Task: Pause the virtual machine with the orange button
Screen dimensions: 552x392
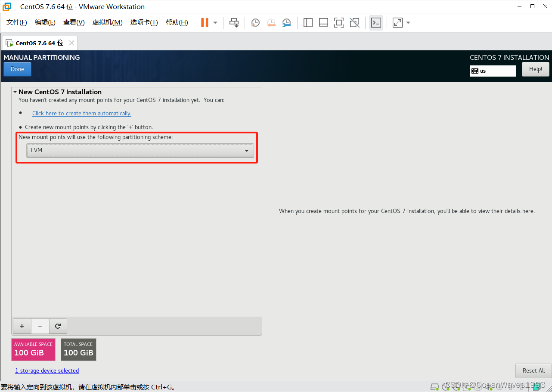Action: click(x=205, y=23)
